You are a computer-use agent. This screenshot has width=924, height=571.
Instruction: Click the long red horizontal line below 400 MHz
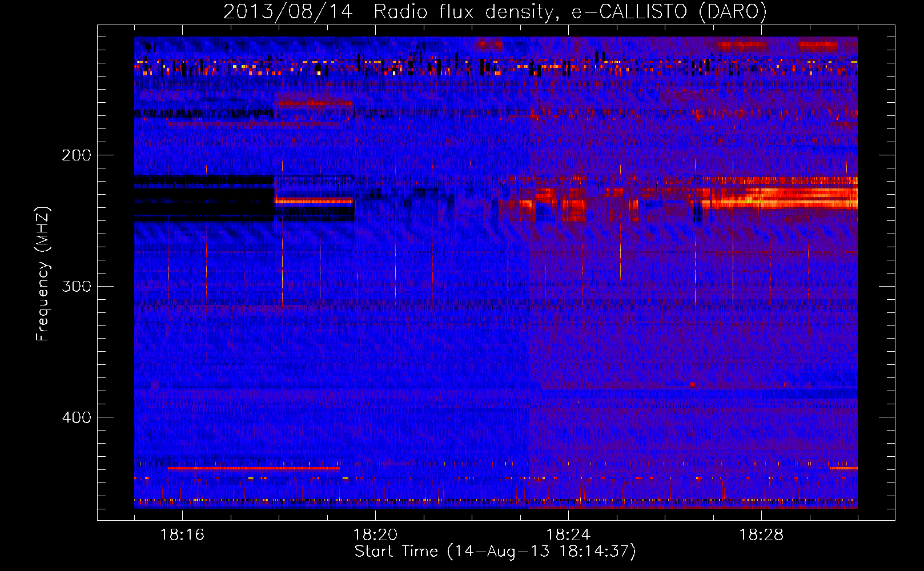click(x=254, y=468)
